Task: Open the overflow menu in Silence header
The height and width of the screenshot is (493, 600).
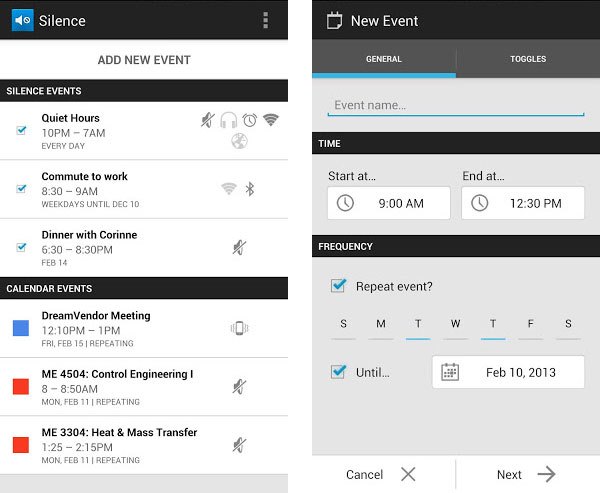Action: tap(266, 20)
